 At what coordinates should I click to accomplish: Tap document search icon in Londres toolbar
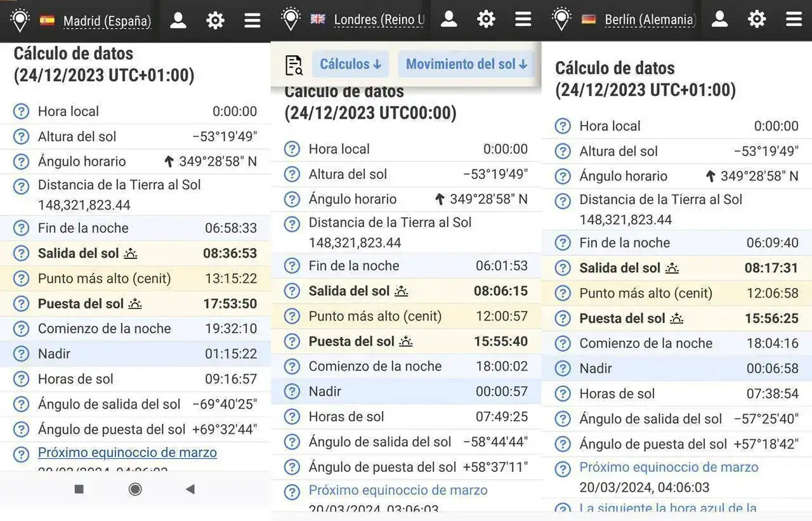point(294,65)
